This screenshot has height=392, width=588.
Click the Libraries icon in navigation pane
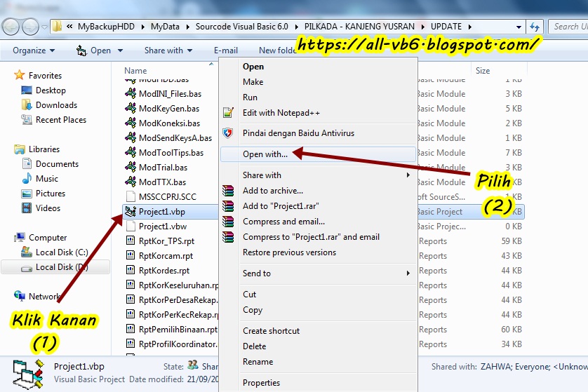[x=20, y=149]
